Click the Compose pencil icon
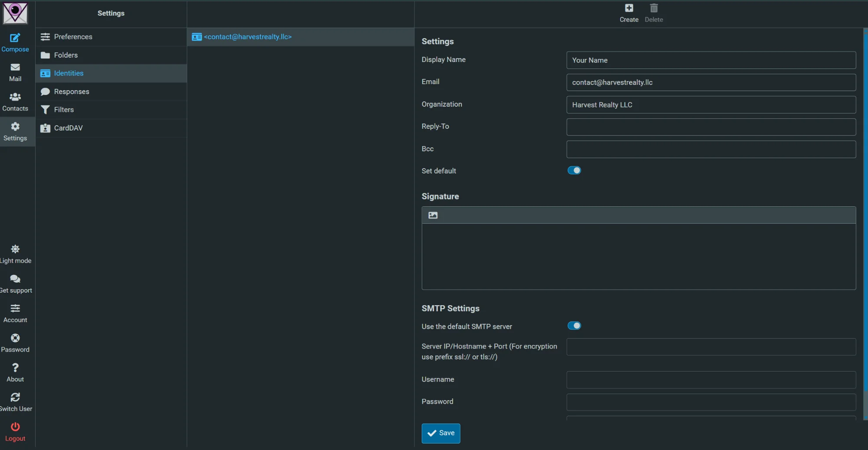 (15, 38)
